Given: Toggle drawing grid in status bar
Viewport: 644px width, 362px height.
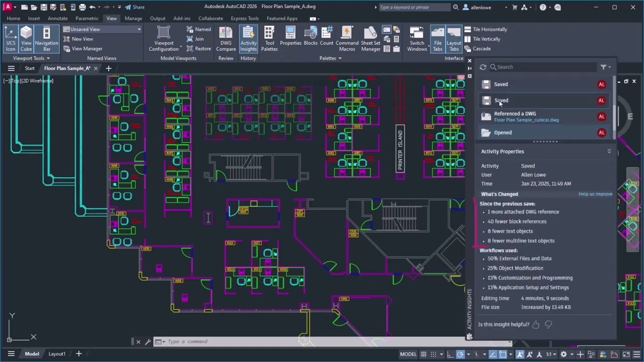Looking at the screenshot, I should click(424, 354).
